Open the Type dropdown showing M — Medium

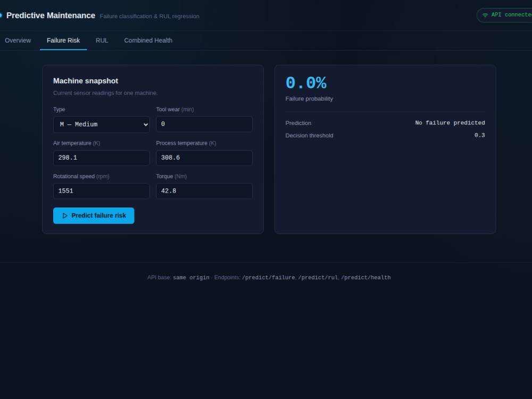(102, 124)
